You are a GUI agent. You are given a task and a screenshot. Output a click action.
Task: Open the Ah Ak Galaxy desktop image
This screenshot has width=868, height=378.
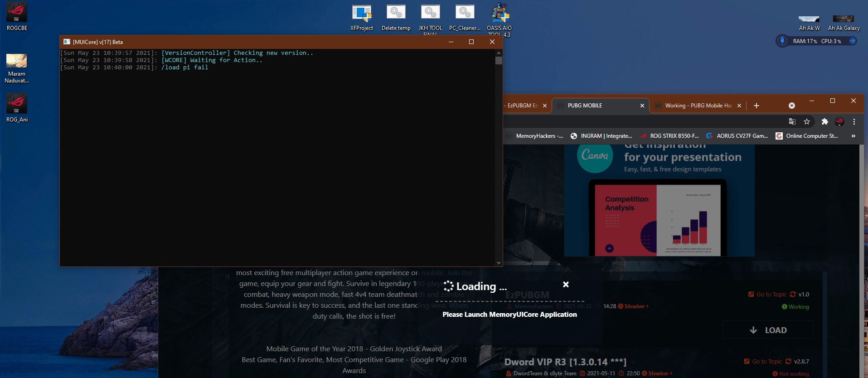[844, 23]
